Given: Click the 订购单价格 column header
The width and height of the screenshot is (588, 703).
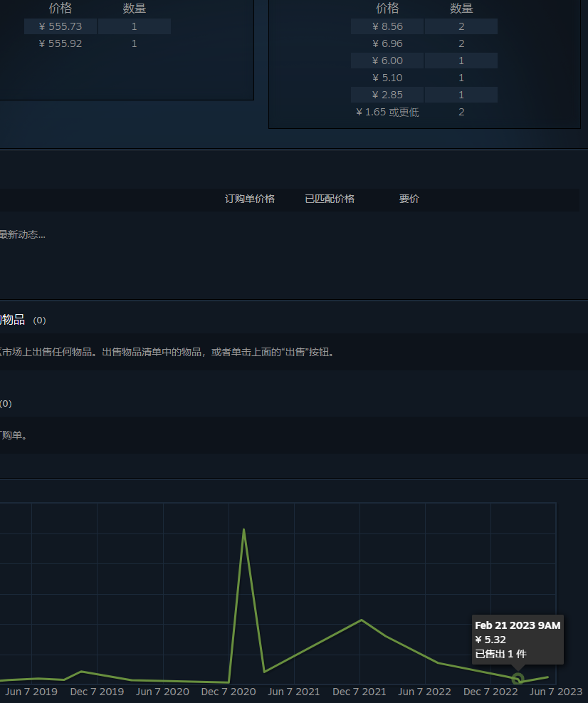Looking at the screenshot, I should click(250, 199).
